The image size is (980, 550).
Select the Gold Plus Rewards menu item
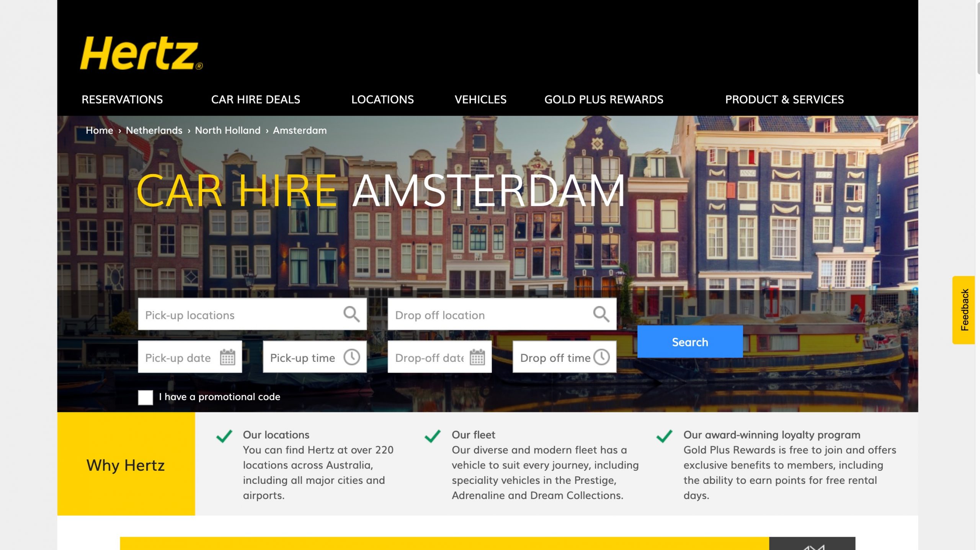(x=604, y=99)
